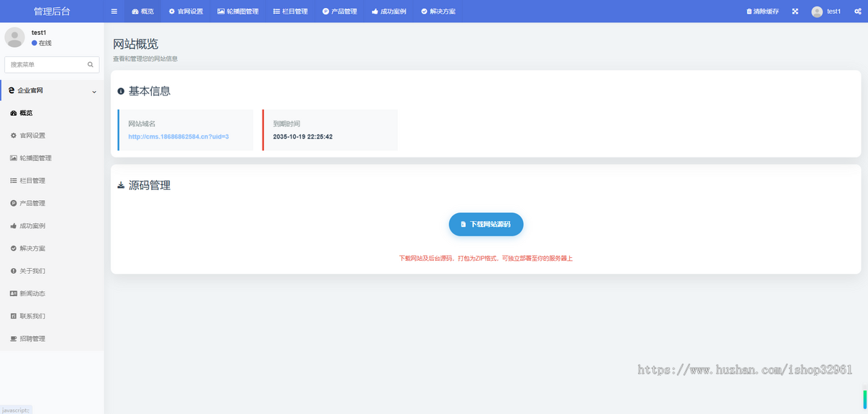Image resolution: width=868 pixels, height=414 pixels.
Task: Click 清除缓存 in the top bar
Action: pos(763,12)
